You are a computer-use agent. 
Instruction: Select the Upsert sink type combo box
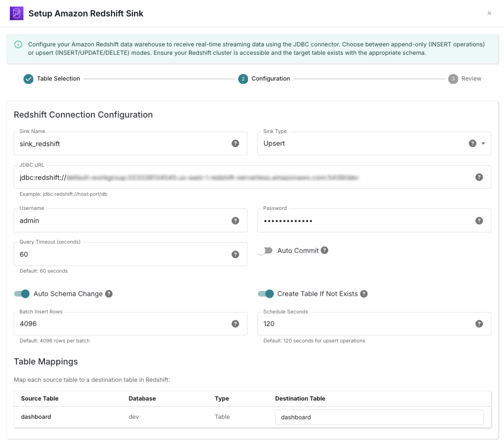[374, 143]
